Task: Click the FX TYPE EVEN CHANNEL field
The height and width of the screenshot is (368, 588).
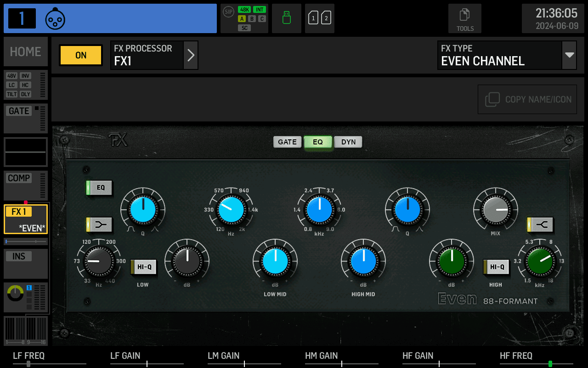Action: [500, 55]
